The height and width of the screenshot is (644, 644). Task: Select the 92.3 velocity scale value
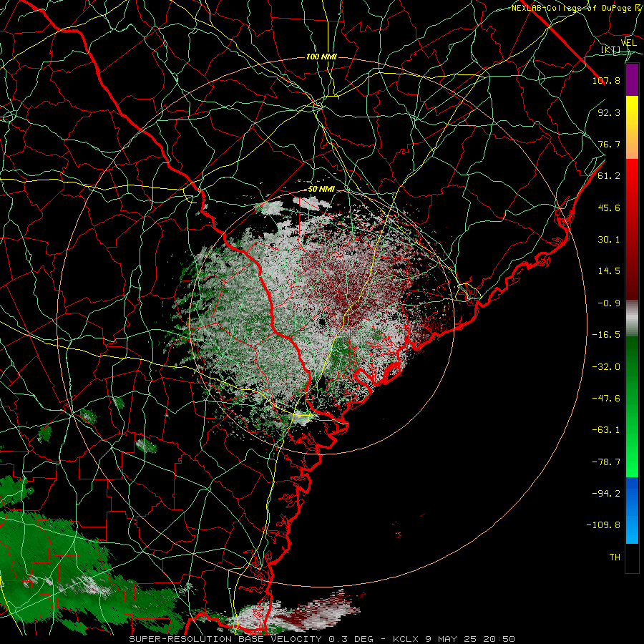[x=609, y=112]
